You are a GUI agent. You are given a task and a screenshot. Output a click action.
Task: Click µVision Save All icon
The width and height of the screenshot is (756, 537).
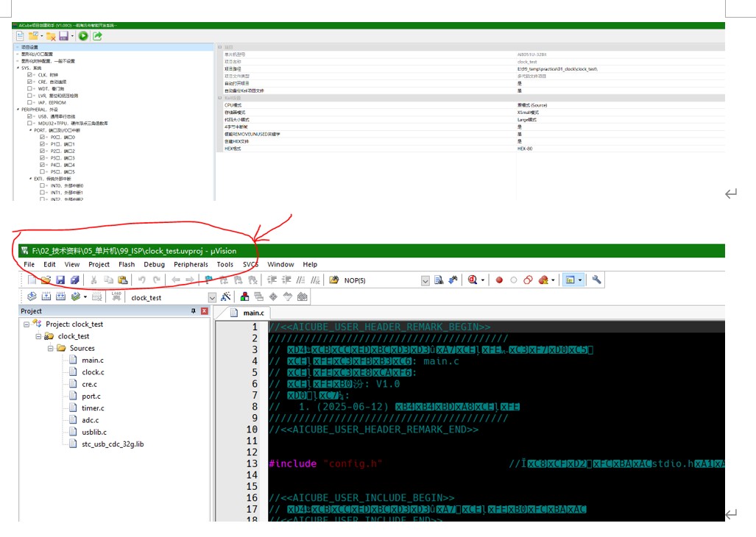[75, 280]
